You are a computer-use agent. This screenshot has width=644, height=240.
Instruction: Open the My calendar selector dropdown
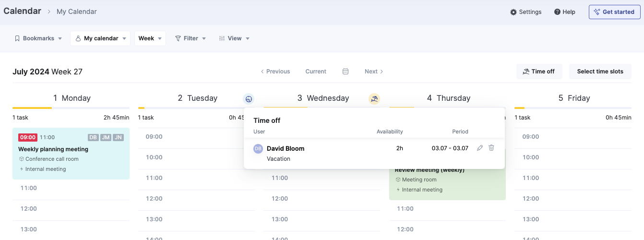[100, 38]
